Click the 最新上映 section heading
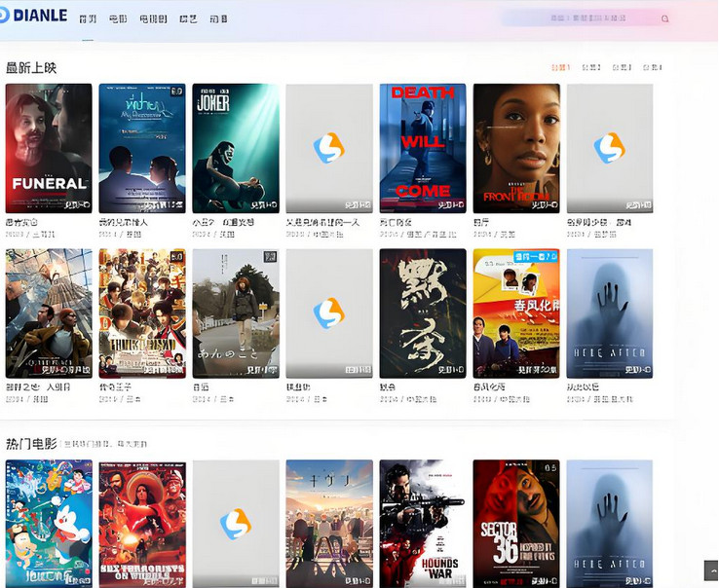 click(31, 68)
